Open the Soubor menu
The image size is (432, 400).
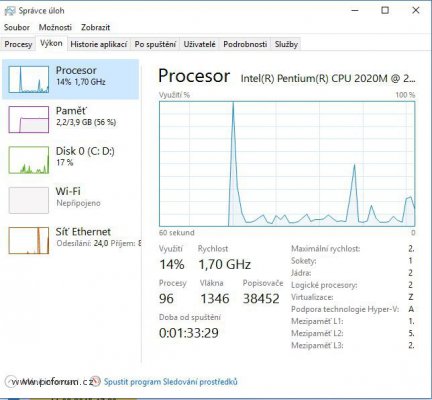17,27
